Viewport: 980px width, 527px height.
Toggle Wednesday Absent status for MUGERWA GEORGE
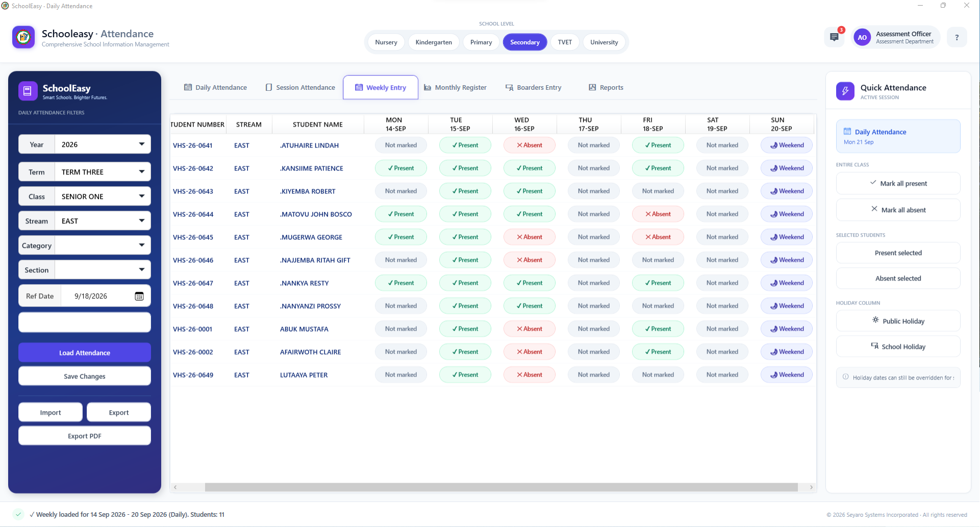(530, 237)
